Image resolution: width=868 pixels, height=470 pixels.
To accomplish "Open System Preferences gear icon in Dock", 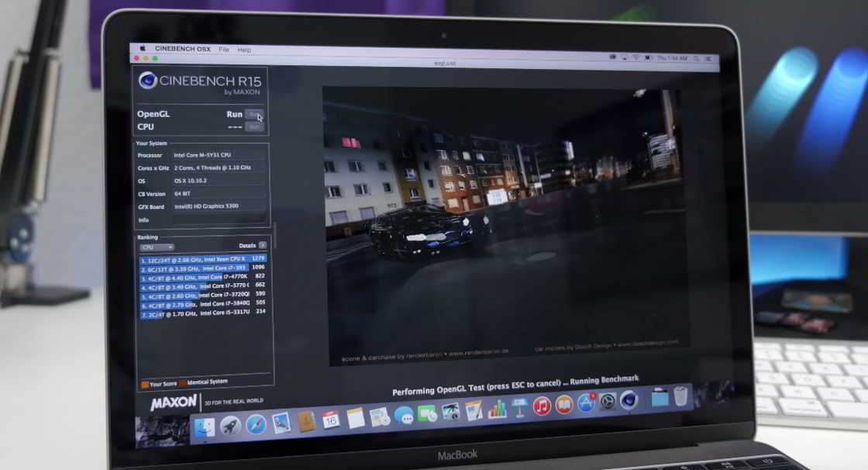I will coord(608,401).
